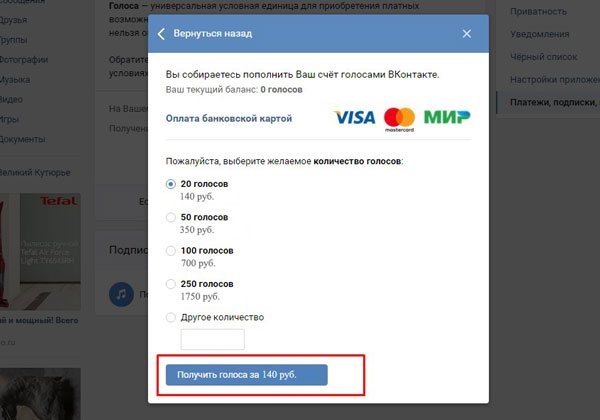Click the МИР card logo
Viewport: 600px width, 420px height.
tap(447, 117)
